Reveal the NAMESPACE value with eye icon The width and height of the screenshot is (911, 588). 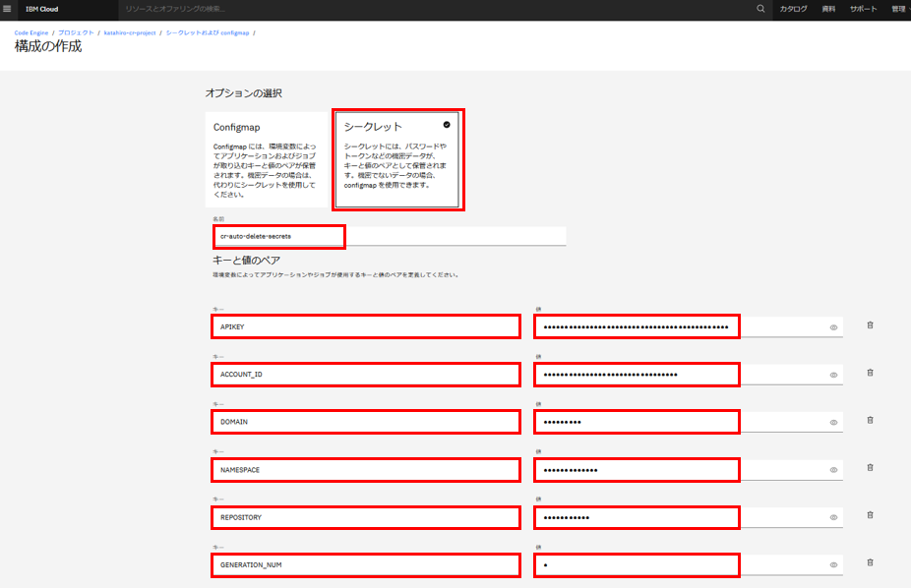[833, 470]
